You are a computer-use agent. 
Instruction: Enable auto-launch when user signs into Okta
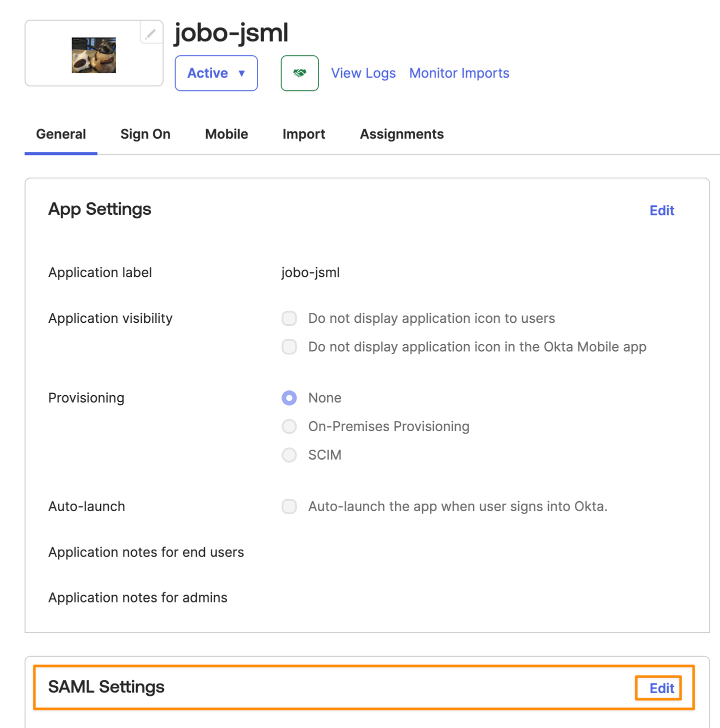click(289, 506)
